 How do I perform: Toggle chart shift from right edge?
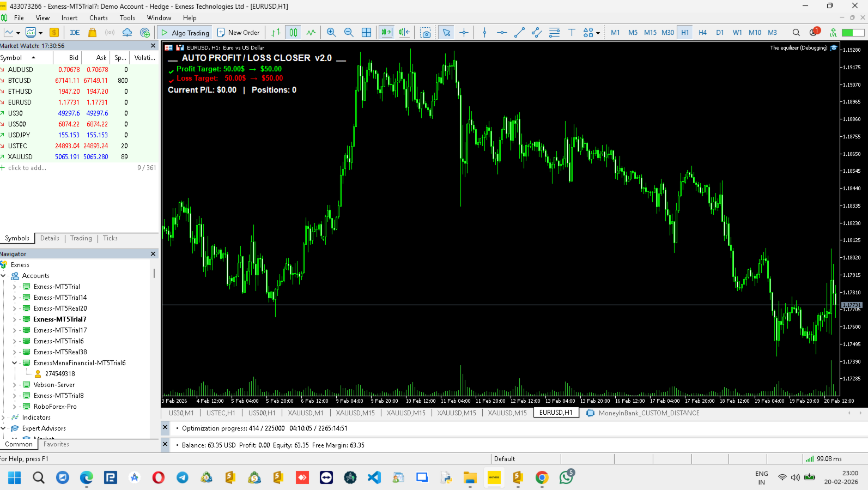pyautogui.click(x=404, y=33)
